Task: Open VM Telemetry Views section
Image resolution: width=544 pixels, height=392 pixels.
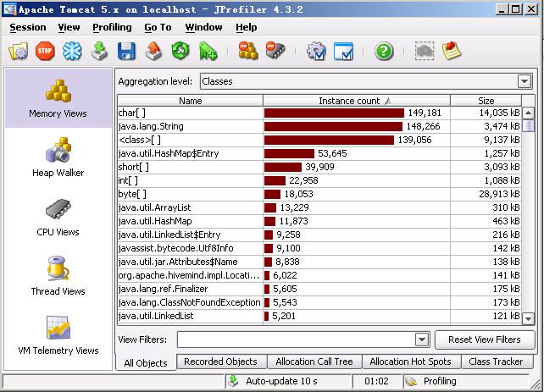Action: tap(58, 335)
